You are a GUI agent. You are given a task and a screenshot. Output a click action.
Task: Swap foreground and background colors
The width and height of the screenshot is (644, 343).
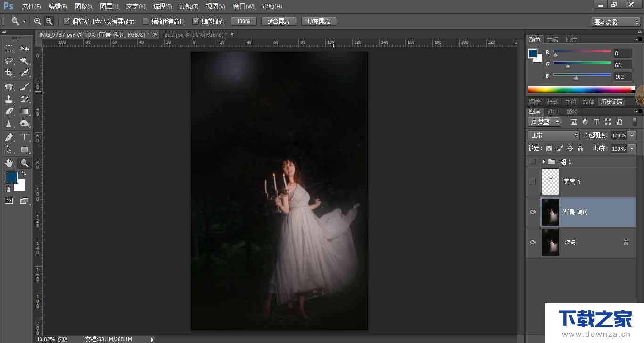point(24,173)
